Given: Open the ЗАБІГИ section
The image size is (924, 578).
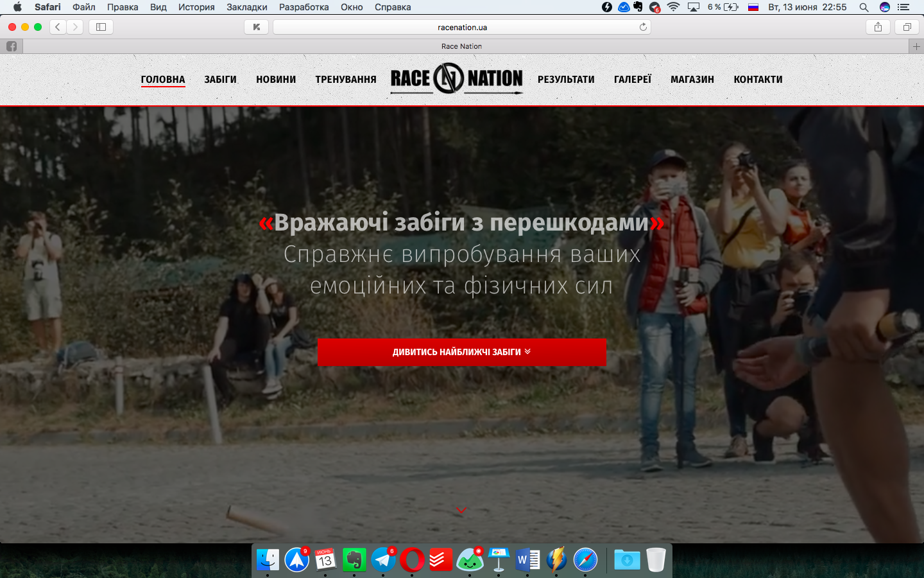Looking at the screenshot, I should tap(221, 80).
